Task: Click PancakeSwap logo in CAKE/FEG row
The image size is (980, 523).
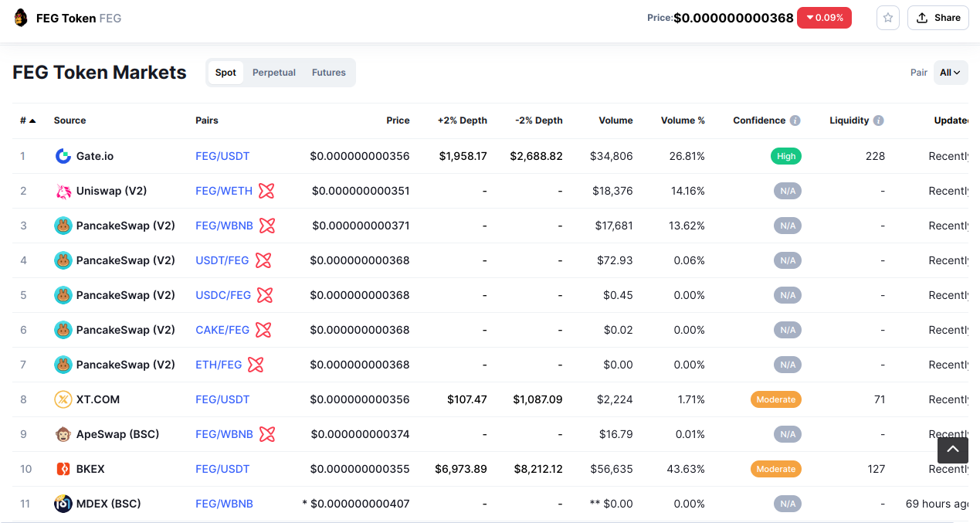Action: (x=63, y=330)
